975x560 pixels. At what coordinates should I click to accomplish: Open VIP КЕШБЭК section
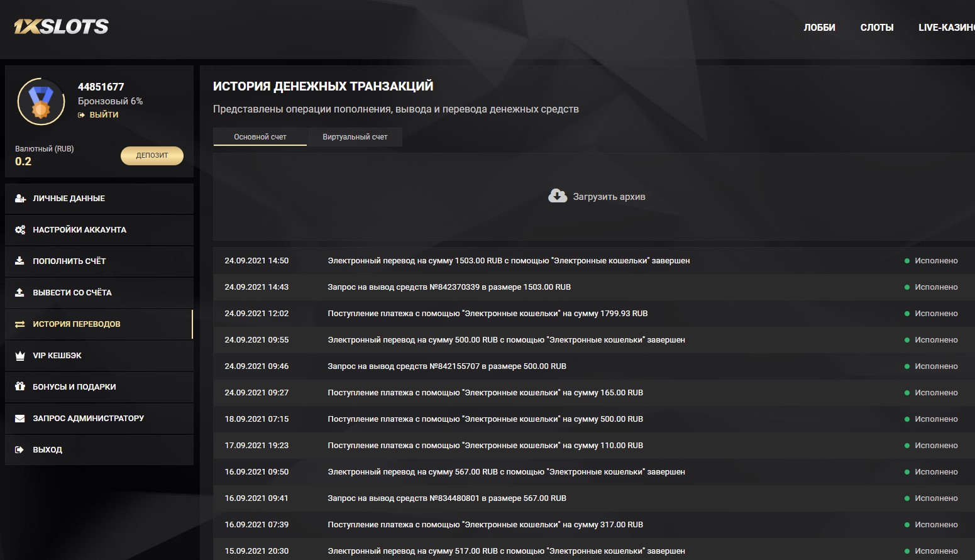coord(99,356)
